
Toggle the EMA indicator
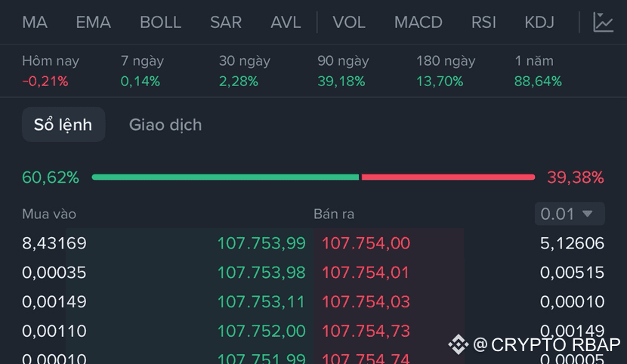(93, 22)
